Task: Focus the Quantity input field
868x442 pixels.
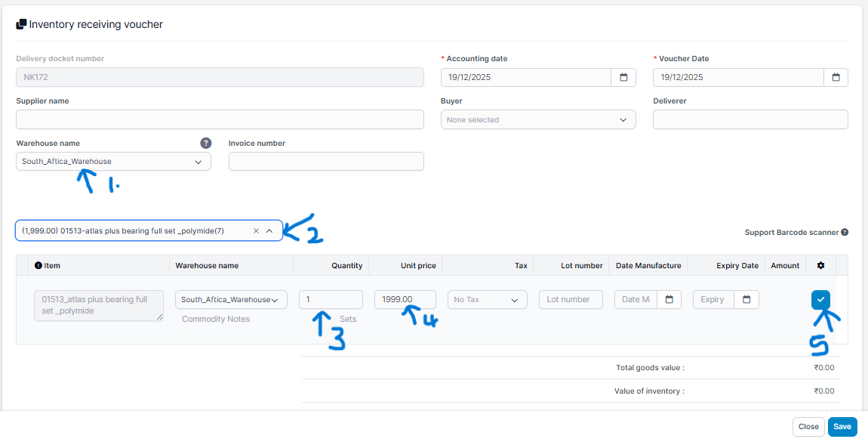Action: click(x=331, y=300)
